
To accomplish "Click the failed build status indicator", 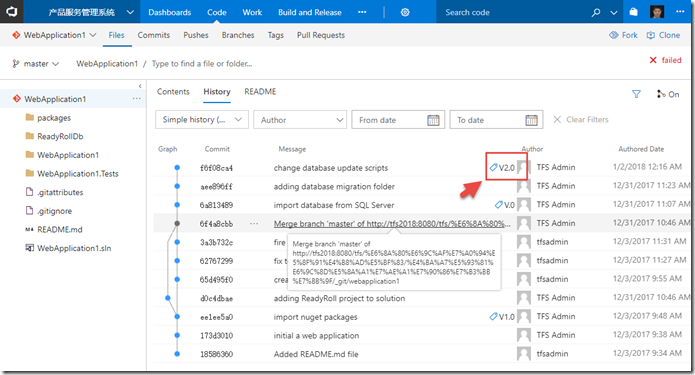I will point(665,60).
